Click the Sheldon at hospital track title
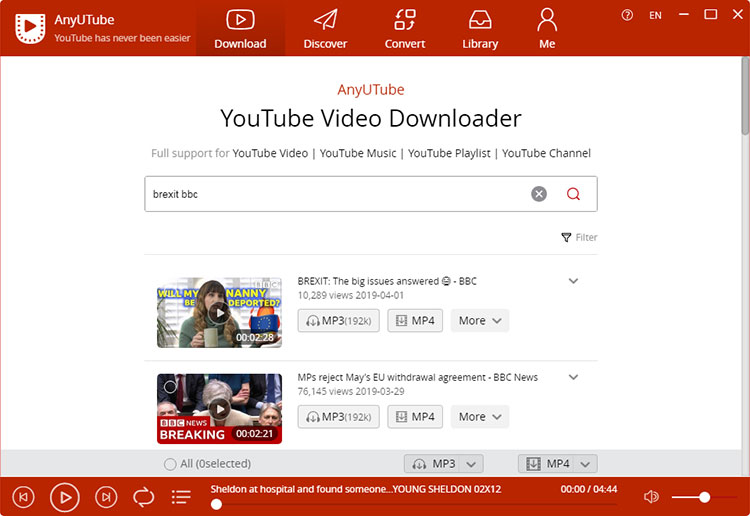750x516 pixels. [356, 489]
